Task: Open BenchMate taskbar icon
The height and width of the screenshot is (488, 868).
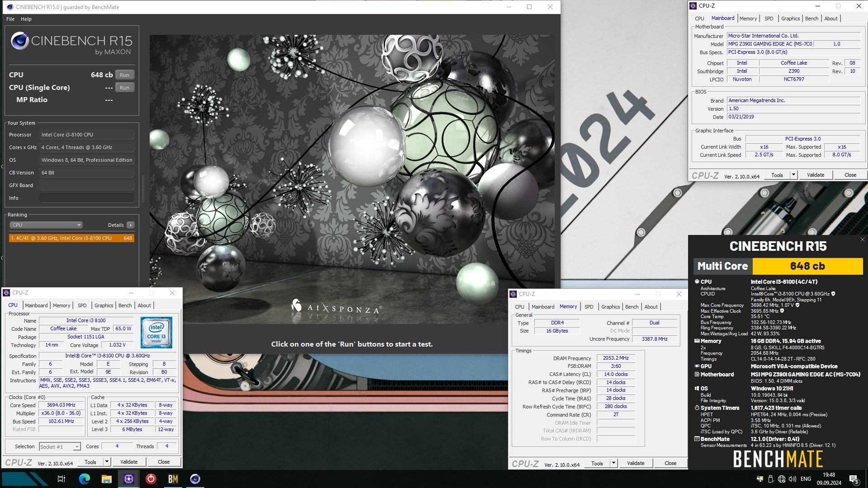Action: coord(173,479)
